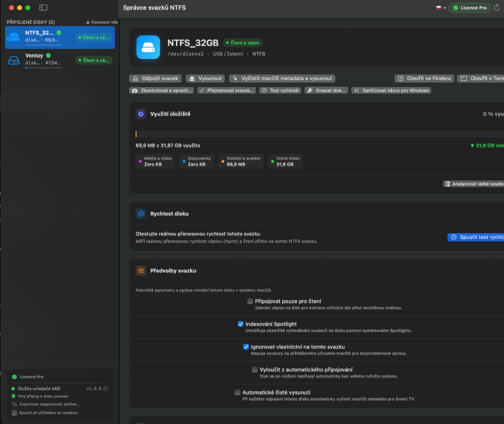Open the language flag dropdown
This screenshot has width=504, height=424.
tap(440, 8)
